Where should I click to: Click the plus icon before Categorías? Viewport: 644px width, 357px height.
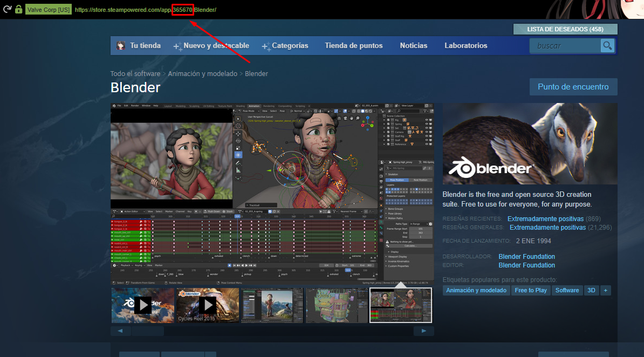(266, 46)
